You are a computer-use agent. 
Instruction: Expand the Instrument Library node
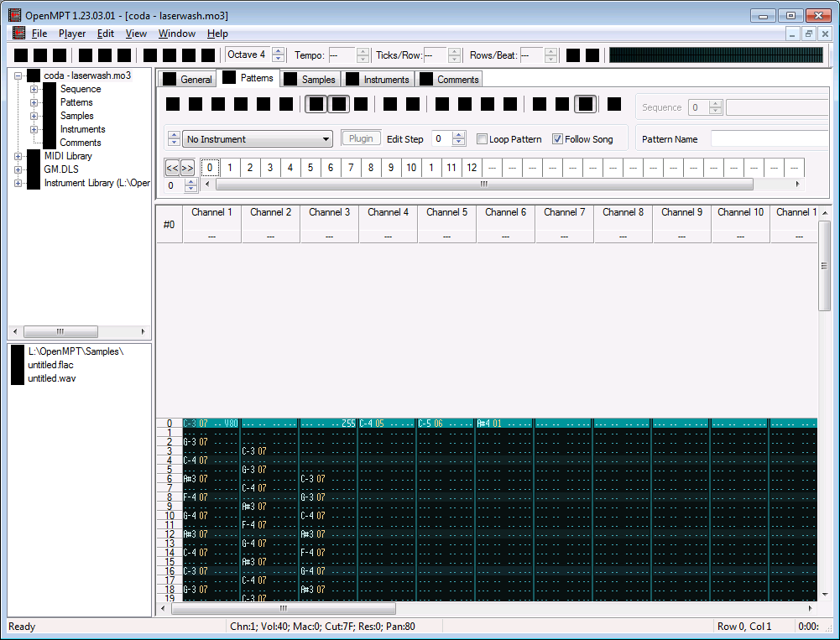[x=18, y=183]
